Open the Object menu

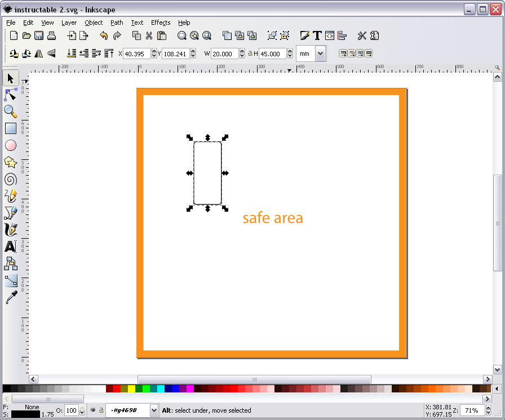point(94,23)
